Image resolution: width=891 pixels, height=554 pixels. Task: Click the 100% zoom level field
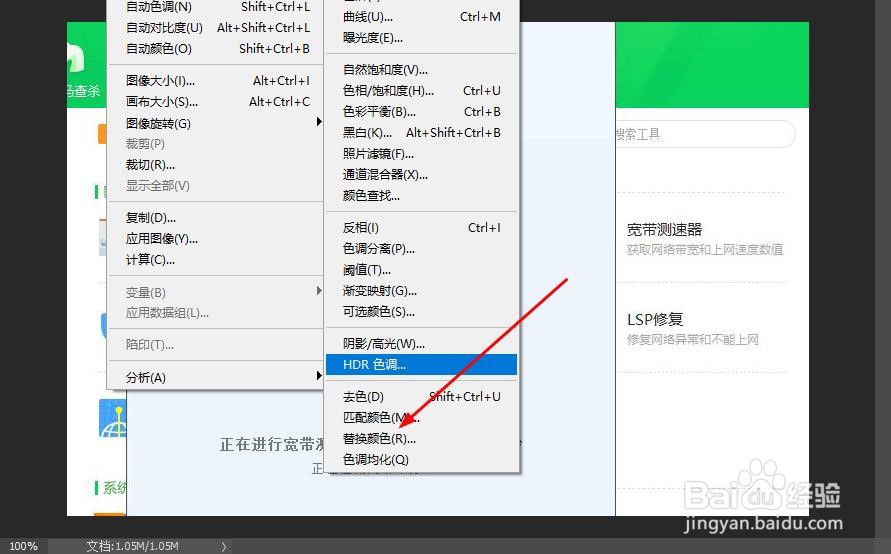click(x=23, y=546)
